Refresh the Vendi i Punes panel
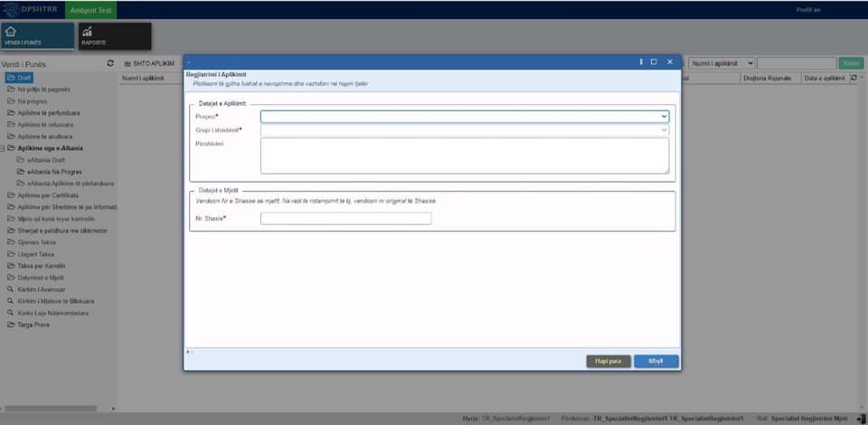The height and width of the screenshot is (425, 868). pos(110,63)
